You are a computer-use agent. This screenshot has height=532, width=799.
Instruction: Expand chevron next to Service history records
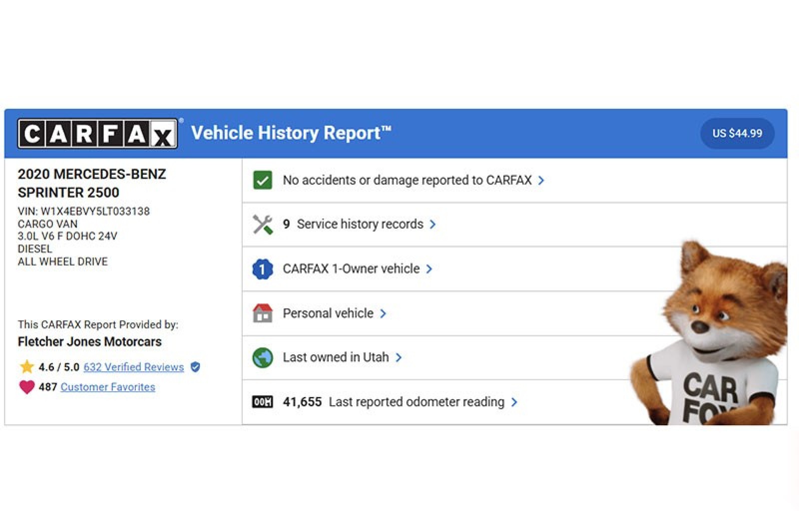pos(433,225)
